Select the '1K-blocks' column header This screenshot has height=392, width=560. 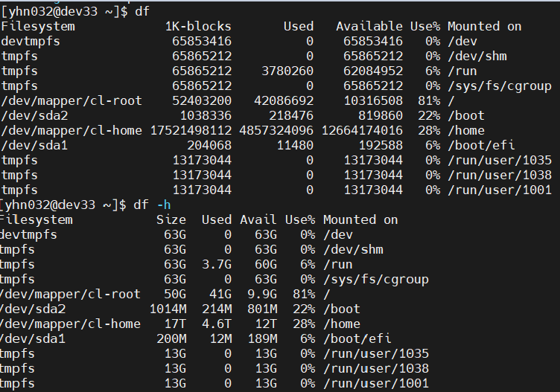(x=198, y=26)
